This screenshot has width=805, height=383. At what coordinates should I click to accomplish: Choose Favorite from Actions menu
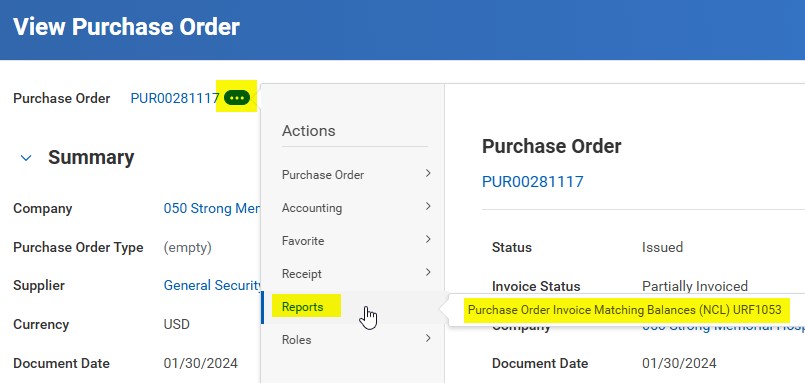[303, 241]
